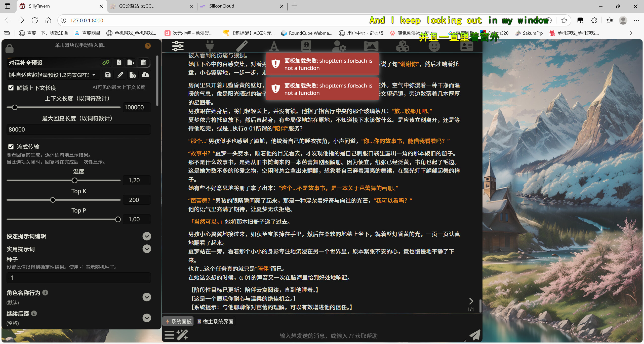The width and height of the screenshot is (644, 344).
Task: Switch to the SiliconCloud browser tab
Action: pyautogui.click(x=242, y=6)
